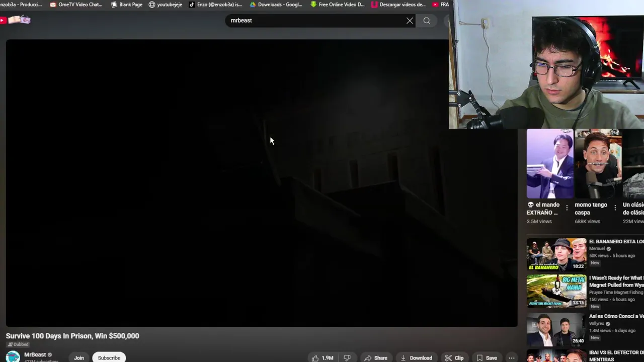The height and width of the screenshot is (362, 644).
Task: Click the 'EL BANANERO ESTA' video title
Action: click(616, 241)
